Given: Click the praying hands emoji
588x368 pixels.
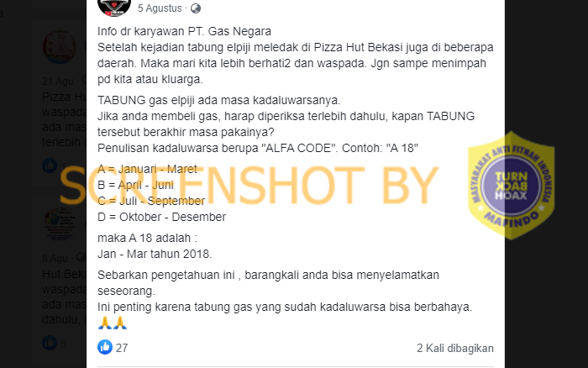Looking at the screenshot, I should pos(113,323).
